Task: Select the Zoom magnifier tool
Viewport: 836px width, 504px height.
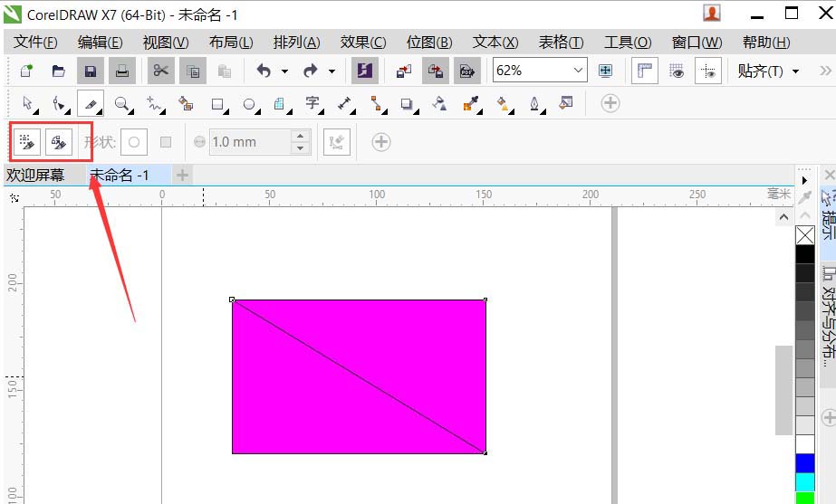Action: 120,104
